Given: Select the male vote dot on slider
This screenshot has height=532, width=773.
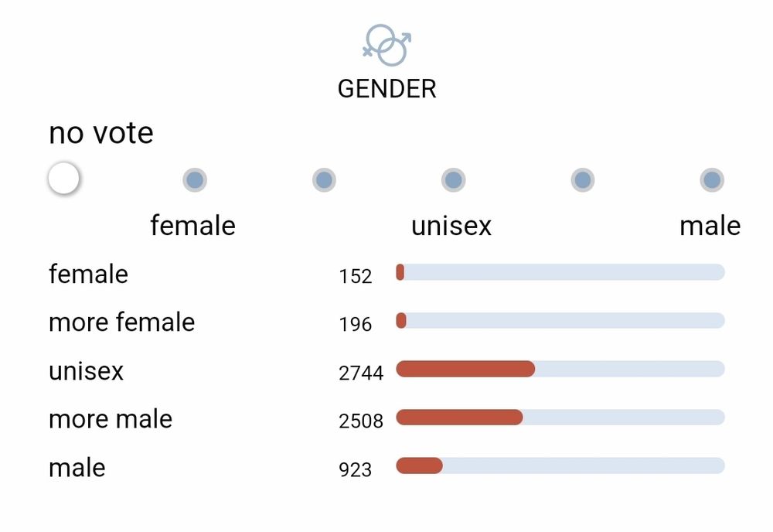Looking at the screenshot, I should tap(711, 180).
